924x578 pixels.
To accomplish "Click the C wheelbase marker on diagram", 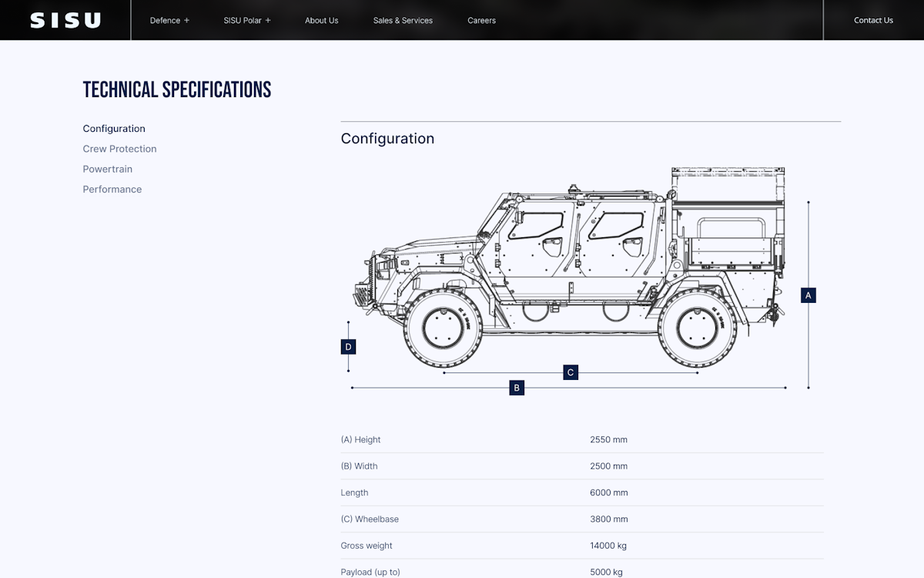I will (x=571, y=372).
